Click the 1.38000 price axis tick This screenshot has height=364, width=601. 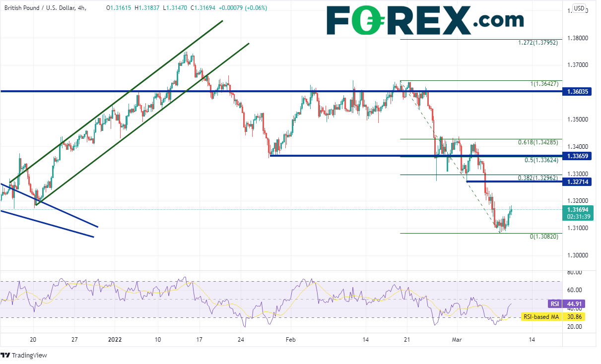tap(577, 38)
